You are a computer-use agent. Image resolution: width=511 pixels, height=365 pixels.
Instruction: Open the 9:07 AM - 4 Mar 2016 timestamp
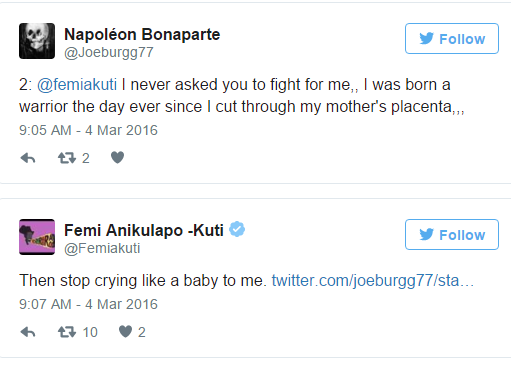(x=88, y=304)
